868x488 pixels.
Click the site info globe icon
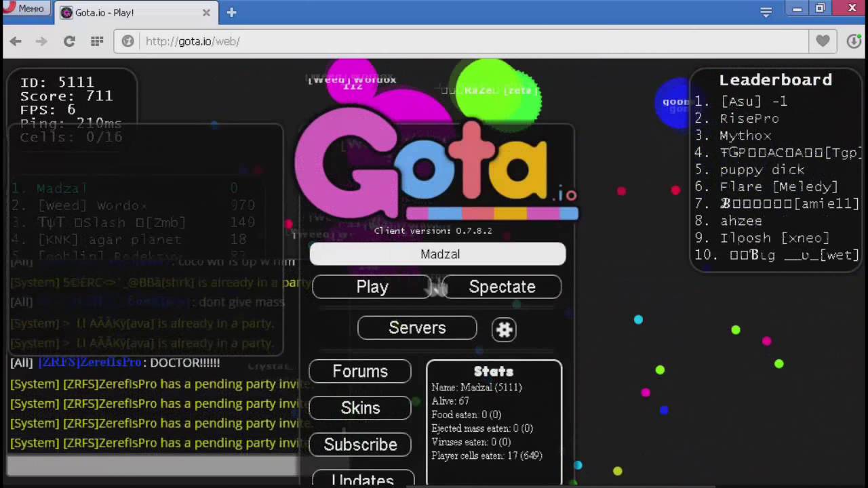tap(127, 41)
